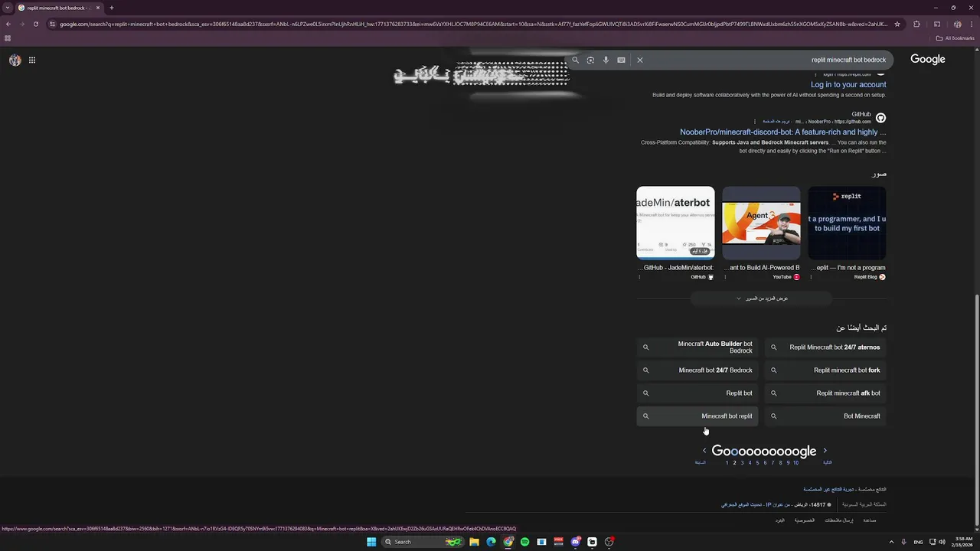Image resolution: width=980 pixels, height=551 pixels.
Task: Click the Google logo
Action: click(928, 59)
